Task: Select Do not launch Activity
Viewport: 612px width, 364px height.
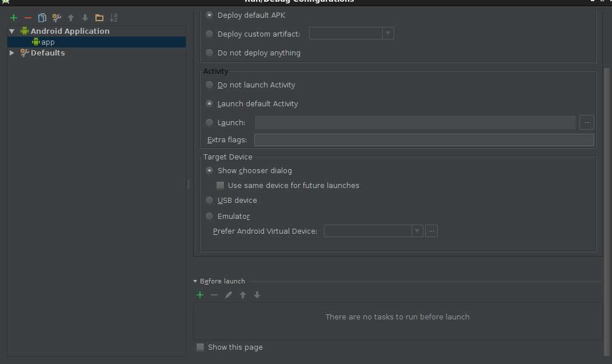Action: [x=210, y=85]
